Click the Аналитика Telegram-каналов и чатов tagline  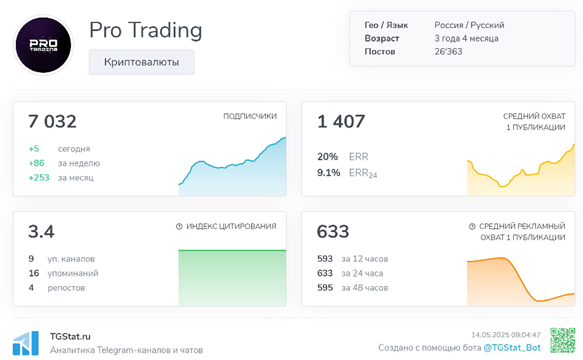pyautogui.click(x=126, y=350)
